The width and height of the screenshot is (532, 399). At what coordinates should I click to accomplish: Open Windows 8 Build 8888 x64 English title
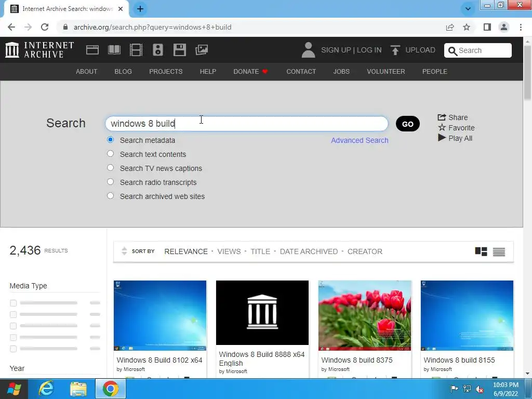(x=262, y=358)
